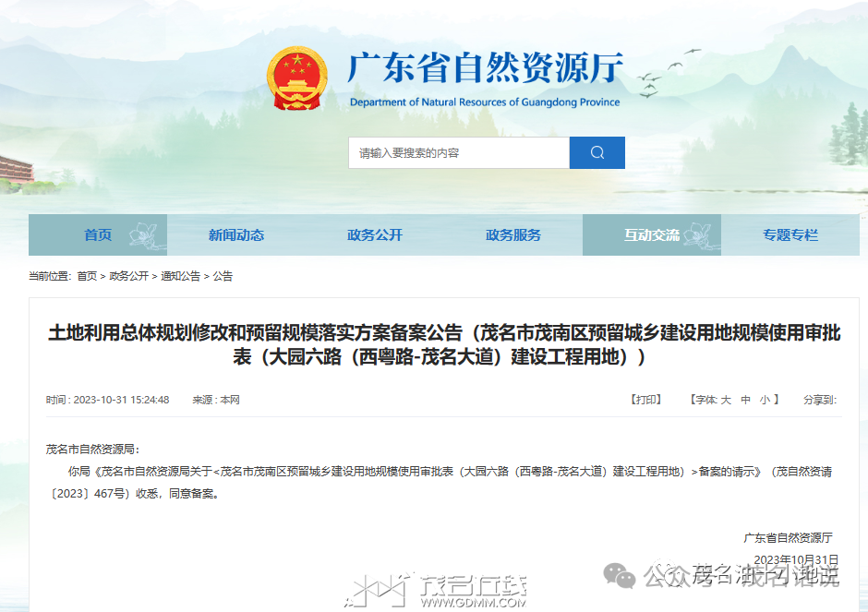Viewport: 868px width, 612px height.
Task: Click 公告 breadcrumb link
Action: click(x=223, y=276)
